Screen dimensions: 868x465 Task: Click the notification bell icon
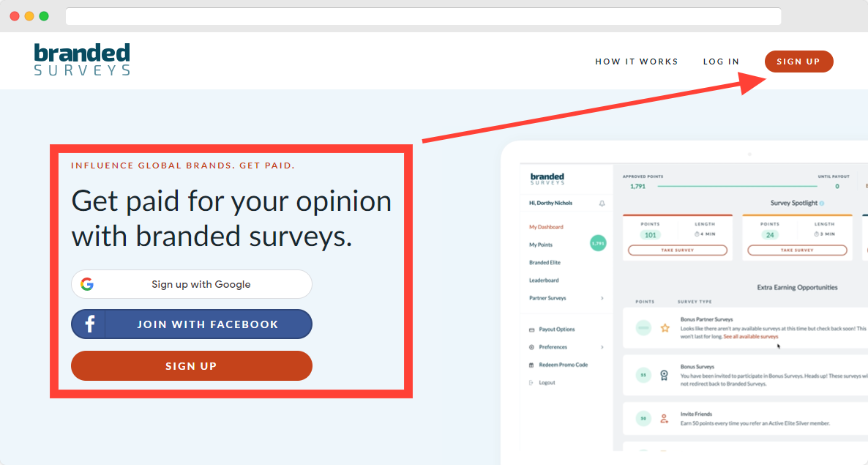(x=602, y=203)
